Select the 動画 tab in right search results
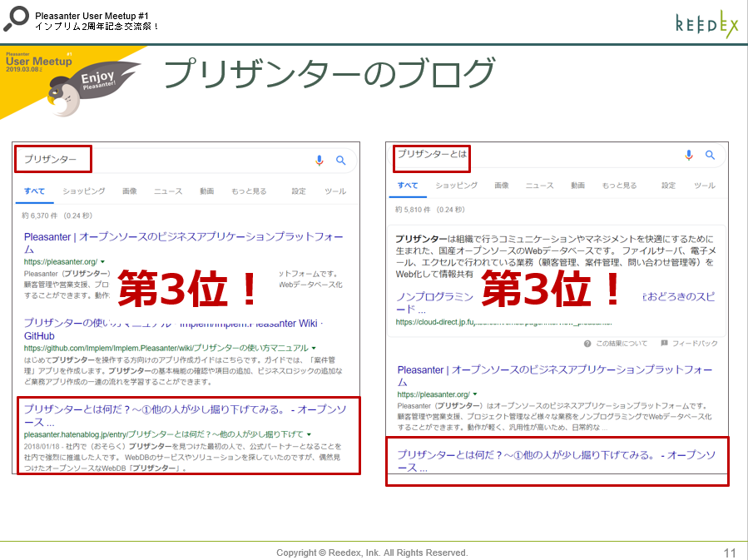Image resolution: width=748 pixels, height=560 pixels. (x=577, y=186)
